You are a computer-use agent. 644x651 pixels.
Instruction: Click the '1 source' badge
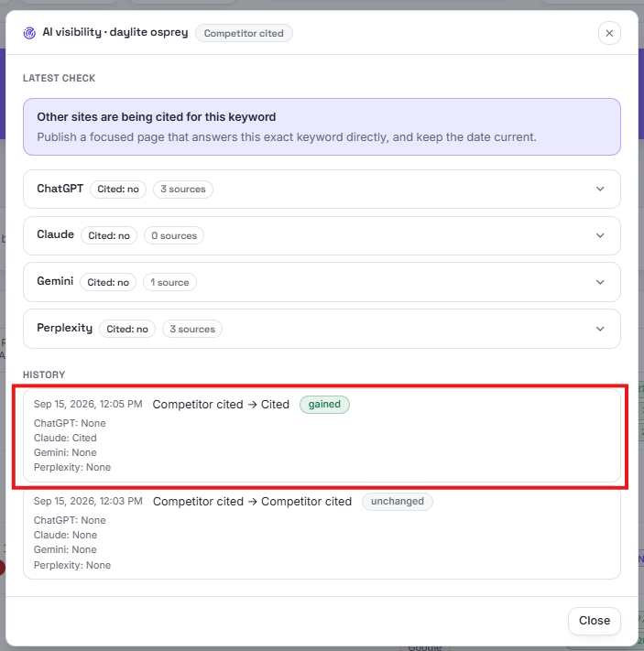pos(170,282)
